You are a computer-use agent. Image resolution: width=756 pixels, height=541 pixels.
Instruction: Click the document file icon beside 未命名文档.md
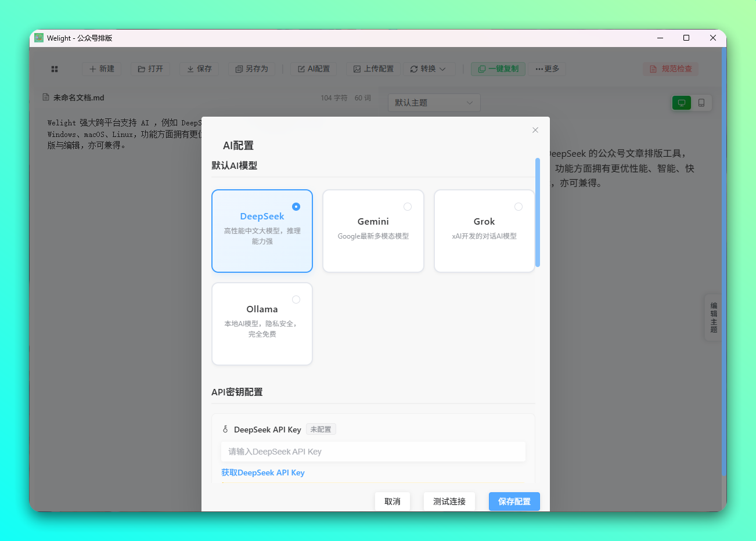pos(46,98)
